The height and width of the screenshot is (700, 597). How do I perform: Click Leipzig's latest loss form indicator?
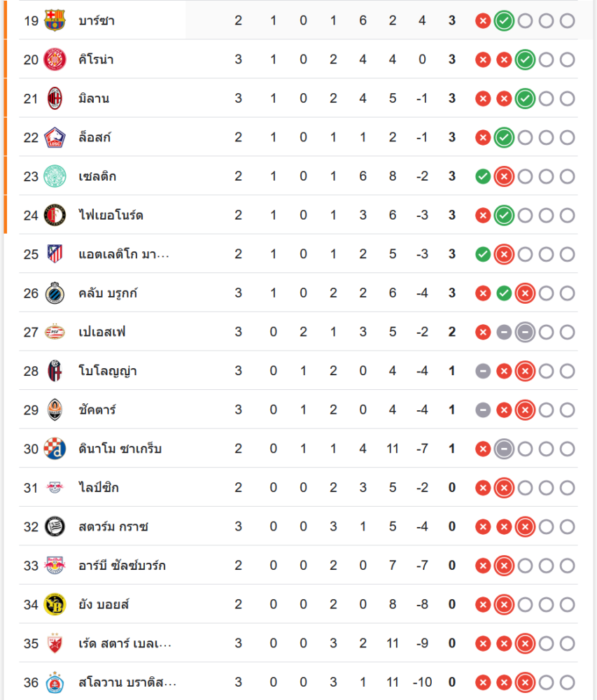click(x=503, y=487)
